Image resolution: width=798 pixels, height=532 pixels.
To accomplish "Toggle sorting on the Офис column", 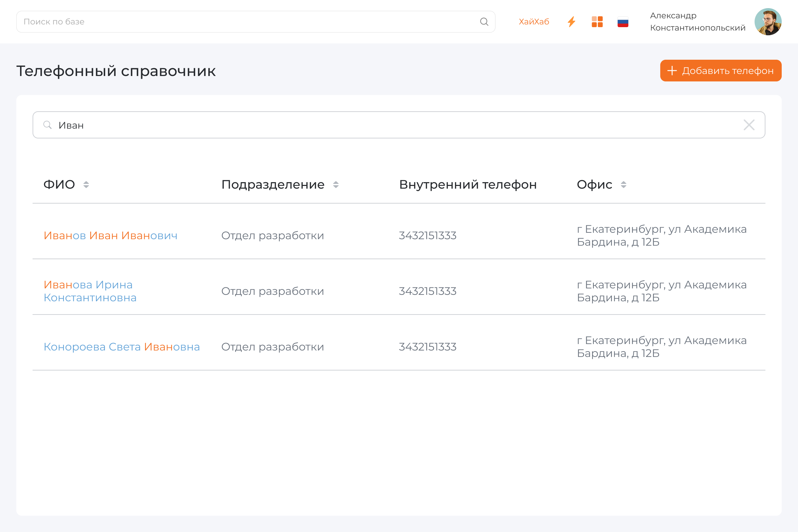I will pyautogui.click(x=624, y=184).
